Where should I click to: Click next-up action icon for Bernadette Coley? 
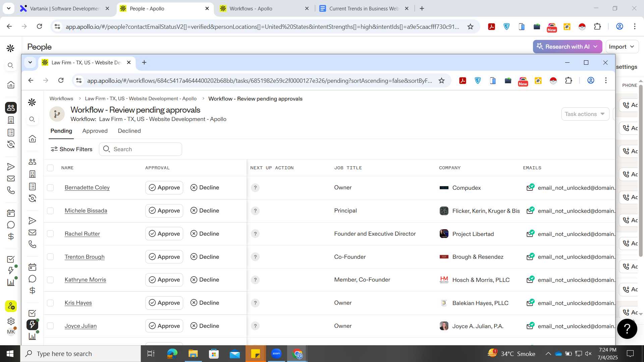pos(255,188)
